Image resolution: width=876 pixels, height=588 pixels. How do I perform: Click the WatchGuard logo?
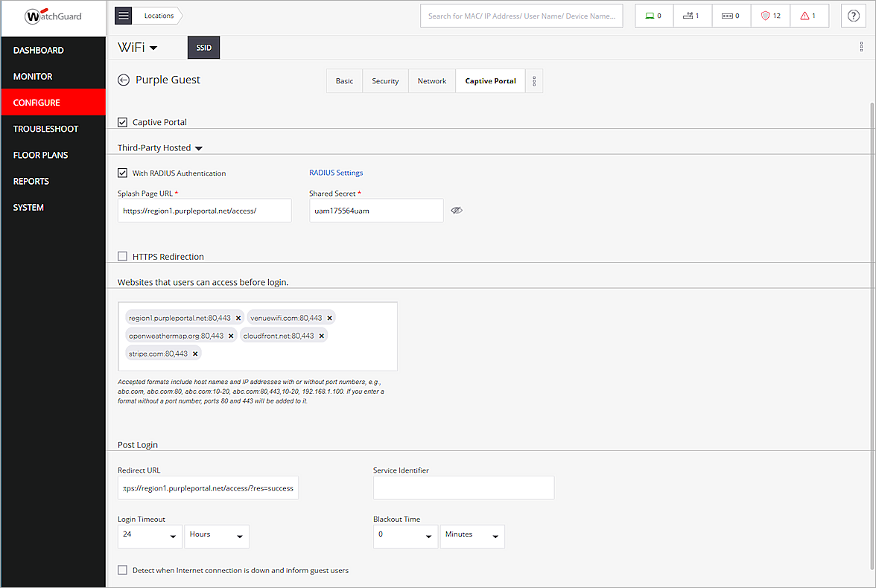(52, 16)
